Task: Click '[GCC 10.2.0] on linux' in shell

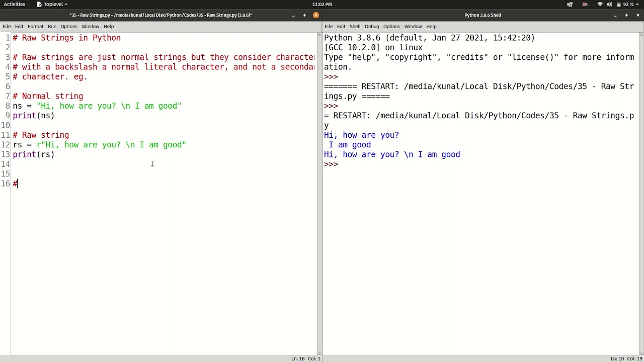Action: [373, 47]
